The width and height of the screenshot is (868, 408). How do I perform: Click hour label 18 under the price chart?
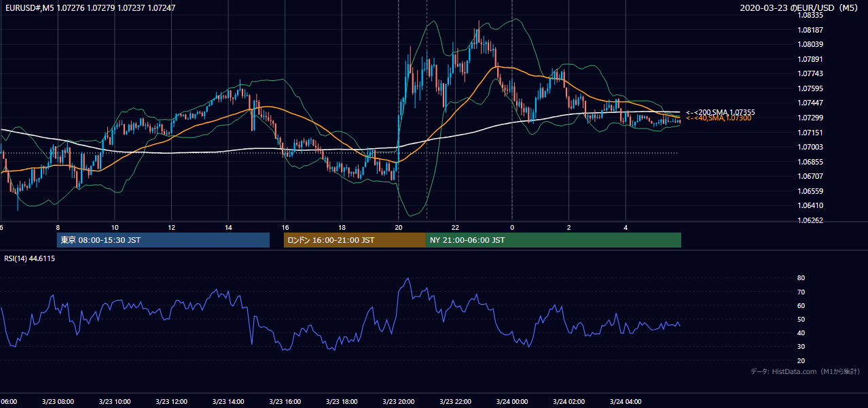tap(342, 227)
